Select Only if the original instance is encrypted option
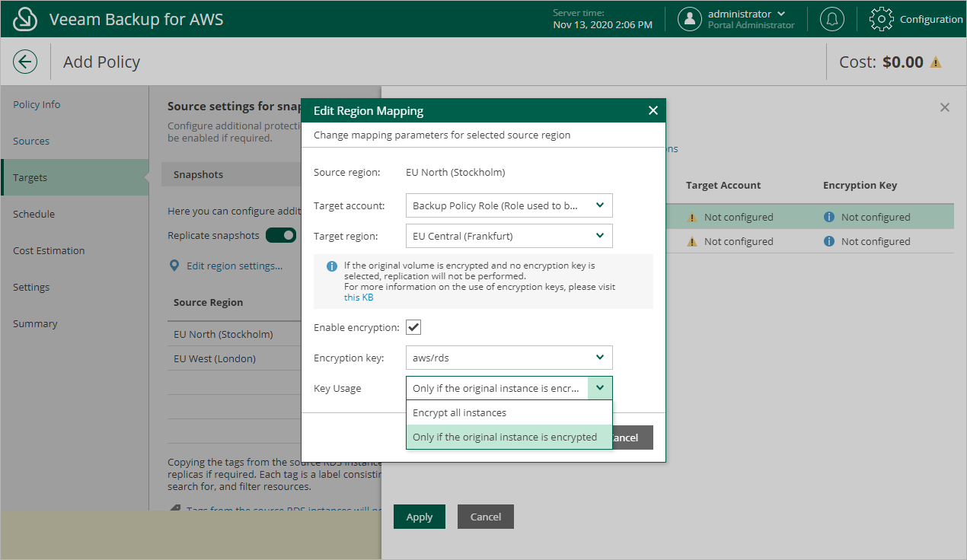The width and height of the screenshot is (967, 560). point(509,437)
